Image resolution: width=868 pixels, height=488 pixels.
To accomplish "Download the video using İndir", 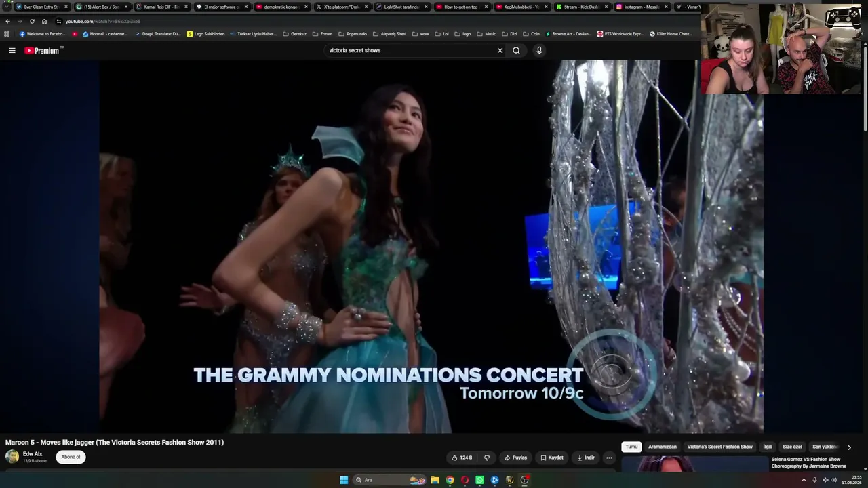I will pos(586,457).
